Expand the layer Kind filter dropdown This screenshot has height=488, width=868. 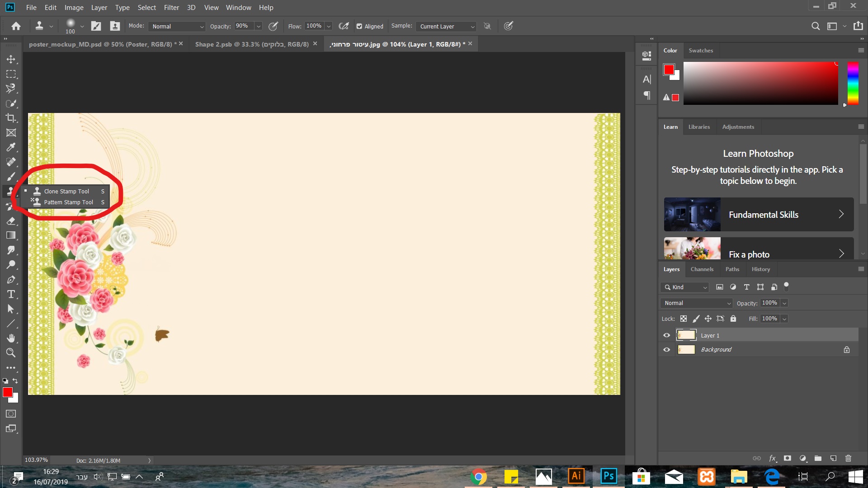pyautogui.click(x=685, y=287)
